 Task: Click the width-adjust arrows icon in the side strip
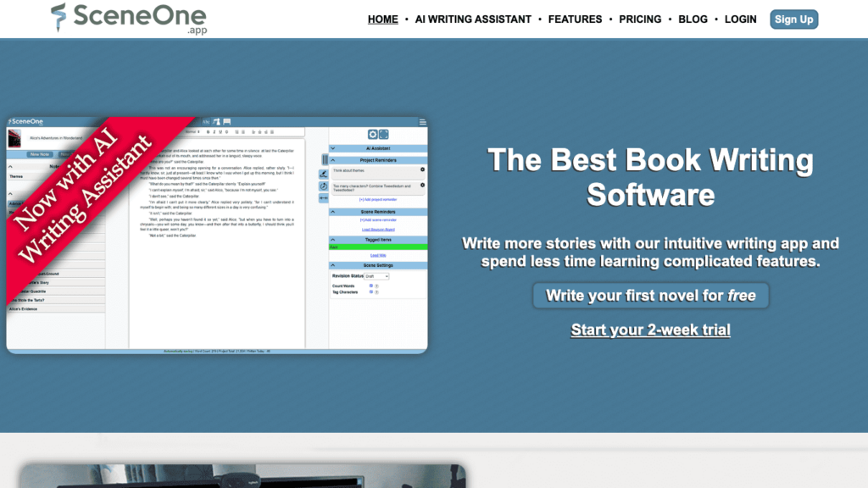pyautogui.click(x=324, y=197)
